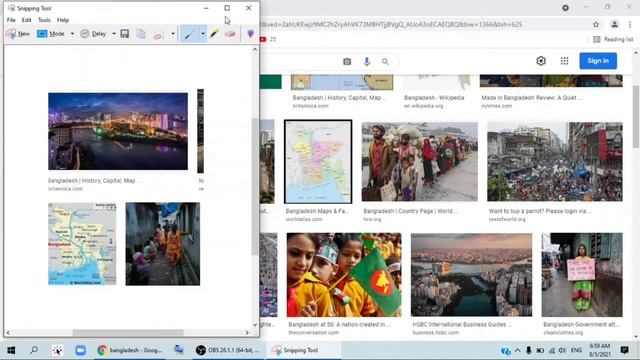Screen dimensions: 640x360
Task: Click the Delay button in Snipping Tool
Action: (93, 34)
